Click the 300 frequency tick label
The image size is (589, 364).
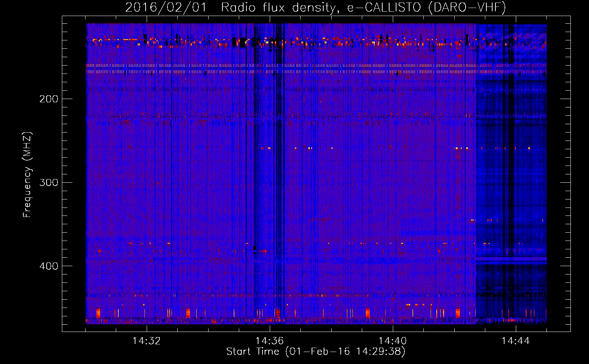(x=49, y=182)
